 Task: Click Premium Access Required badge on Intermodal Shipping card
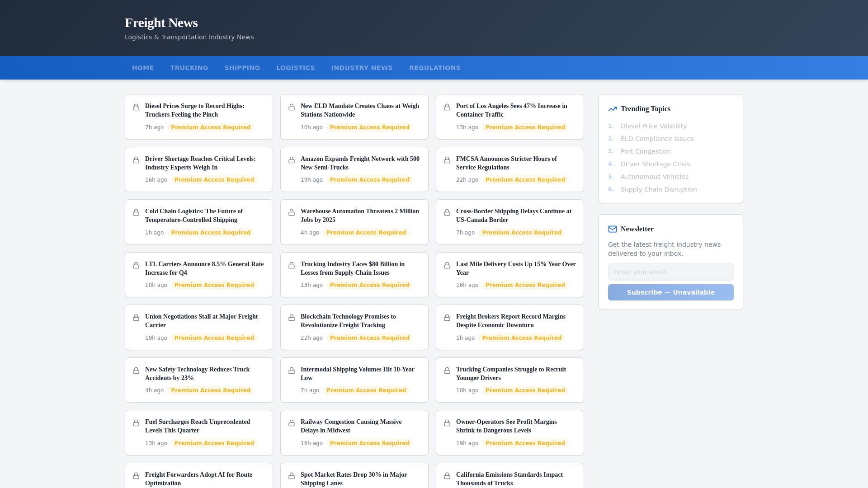point(366,390)
